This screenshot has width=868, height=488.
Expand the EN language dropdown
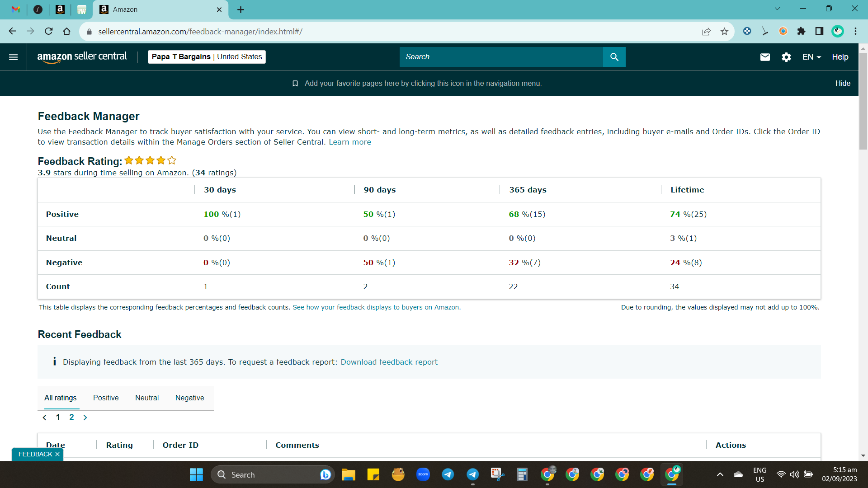[811, 57]
